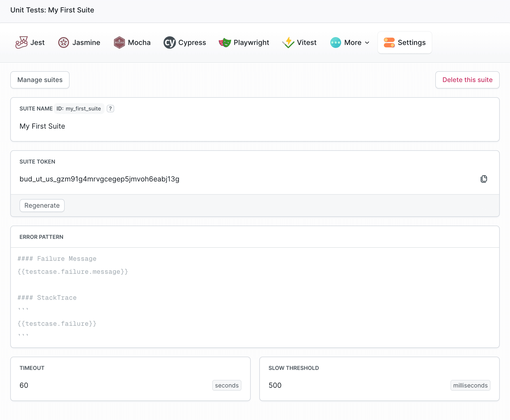Click the Playwright masks icon
Image resolution: width=510 pixels, height=420 pixels.
click(x=225, y=43)
